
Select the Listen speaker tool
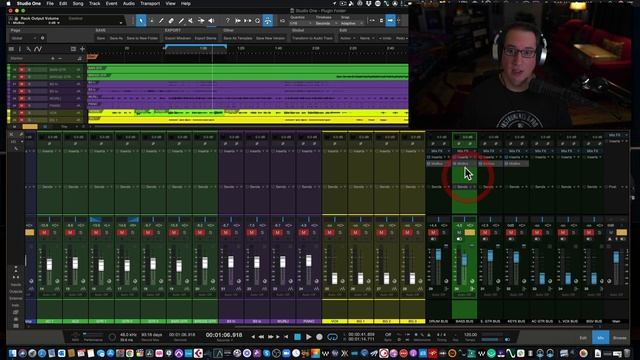point(211,20)
